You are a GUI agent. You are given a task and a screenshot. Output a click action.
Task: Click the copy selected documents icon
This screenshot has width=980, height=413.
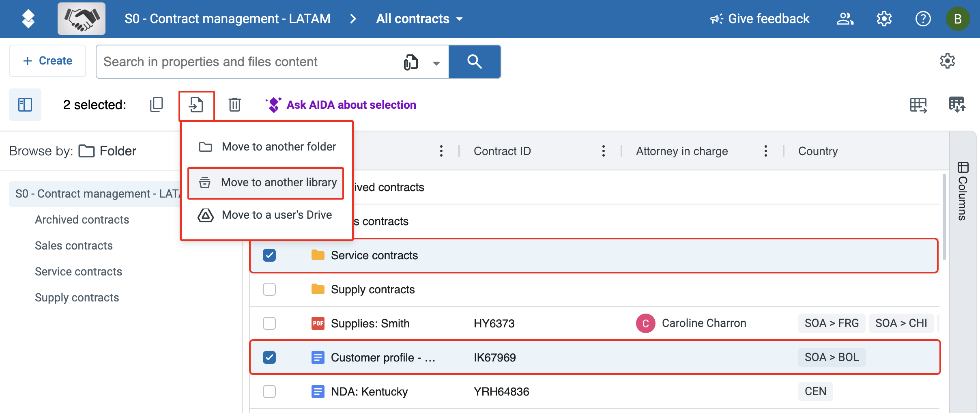(156, 105)
